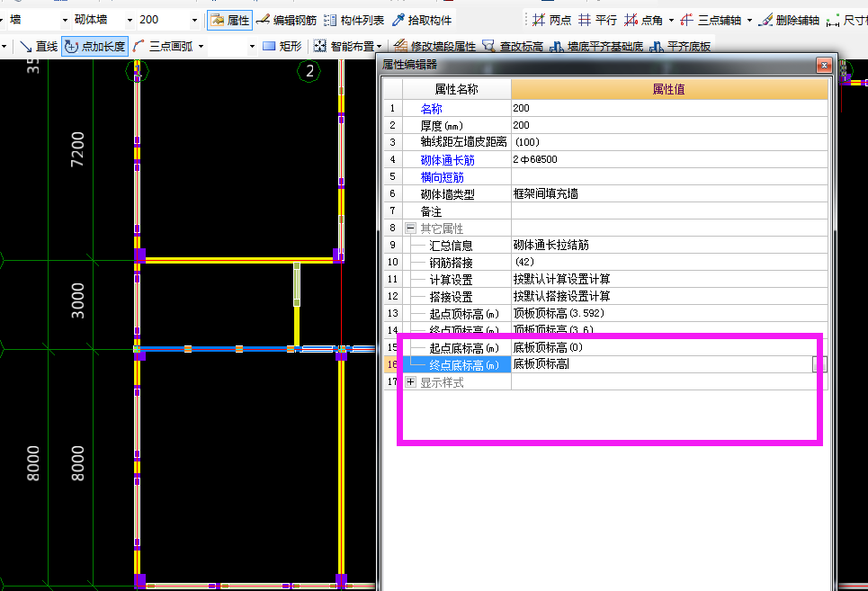Open the dropdown arrow next to 三点辅轴

click(749, 21)
